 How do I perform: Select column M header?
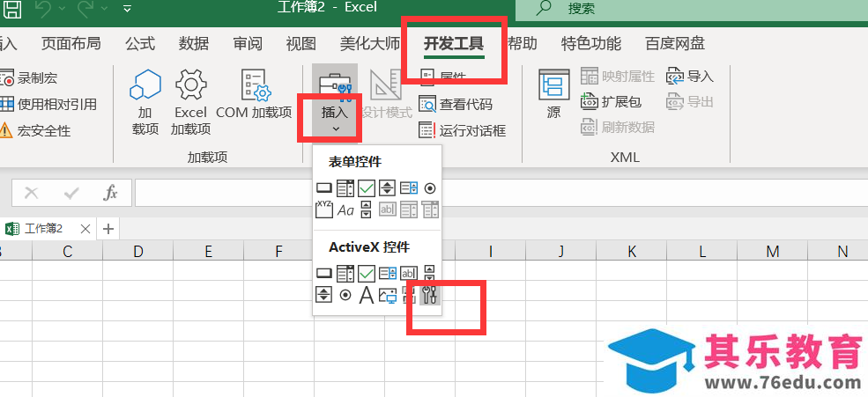[x=773, y=252]
